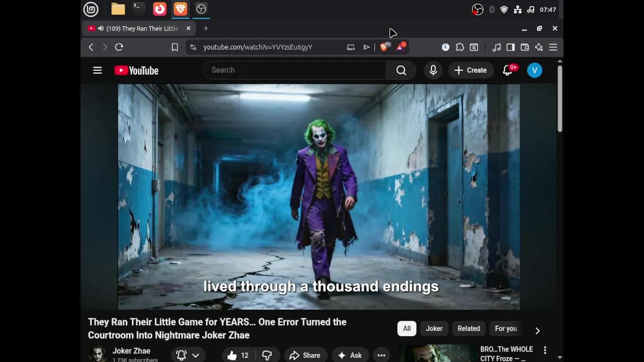Show more filter chips with arrow

click(x=537, y=330)
